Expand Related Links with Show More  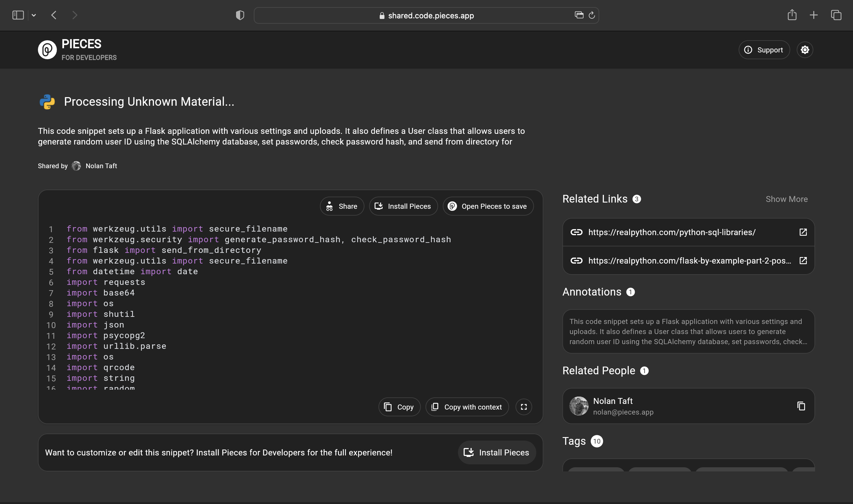[786, 199]
